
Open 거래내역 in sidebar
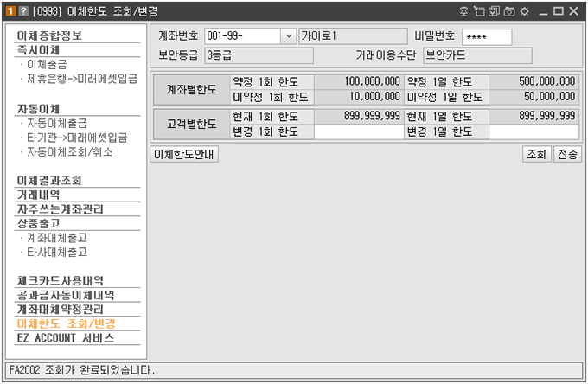click(38, 195)
